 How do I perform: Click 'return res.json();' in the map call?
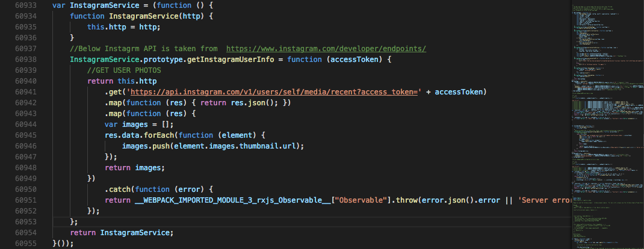(x=240, y=103)
